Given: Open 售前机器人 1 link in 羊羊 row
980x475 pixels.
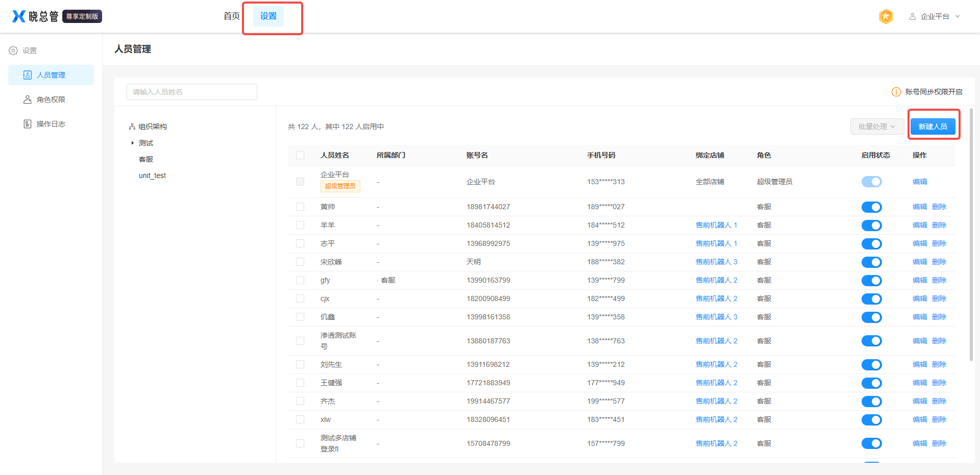Looking at the screenshot, I should [717, 225].
